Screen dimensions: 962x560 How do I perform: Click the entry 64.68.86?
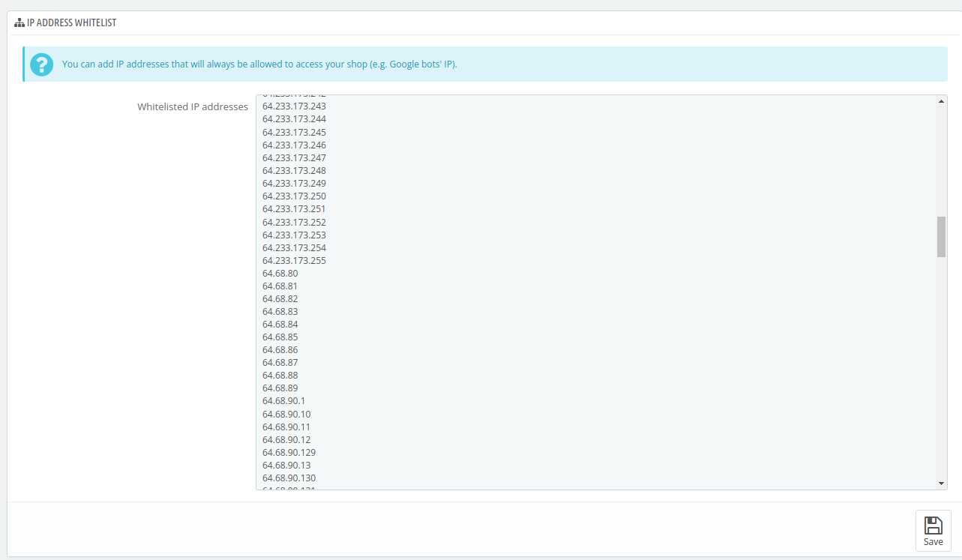point(280,349)
